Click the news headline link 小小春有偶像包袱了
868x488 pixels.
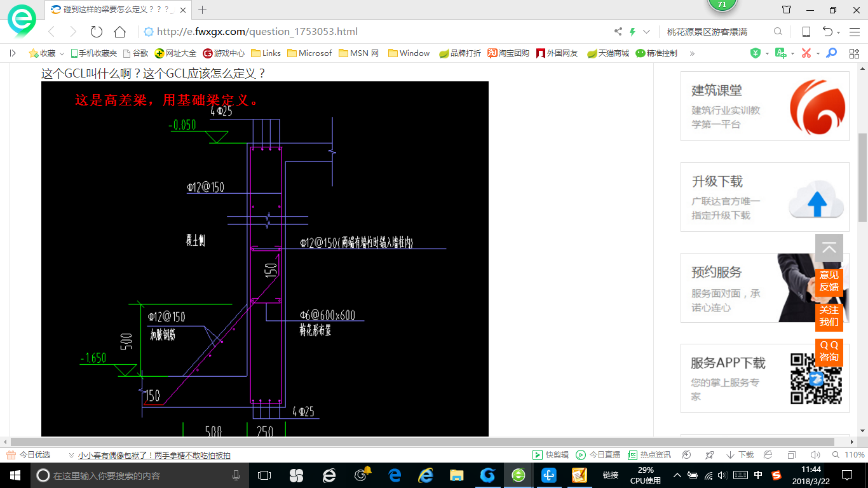point(154,455)
